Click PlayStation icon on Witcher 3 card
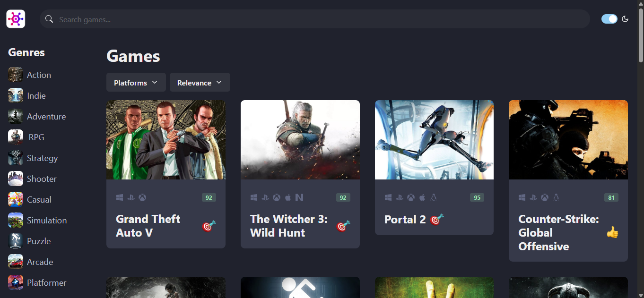The height and width of the screenshot is (298, 644). [265, 197]
